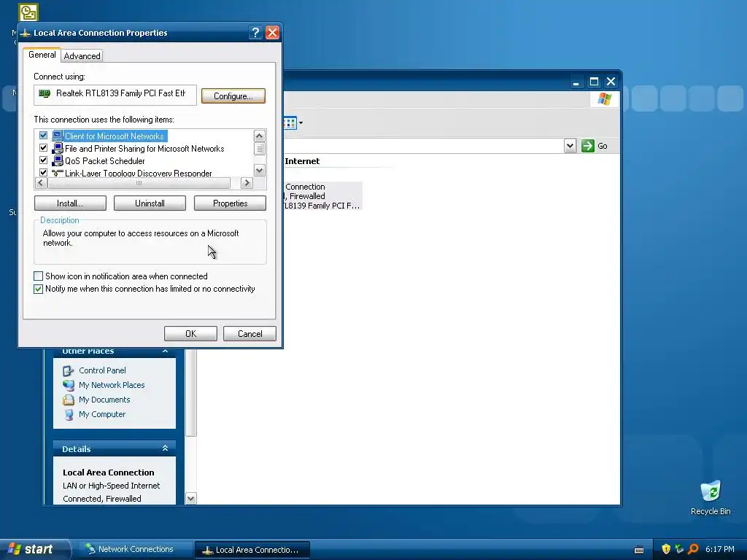Click the Realtek network adapter icon
Screen dimensions: 747x560
pyautogui.click(x=44, y=93)
